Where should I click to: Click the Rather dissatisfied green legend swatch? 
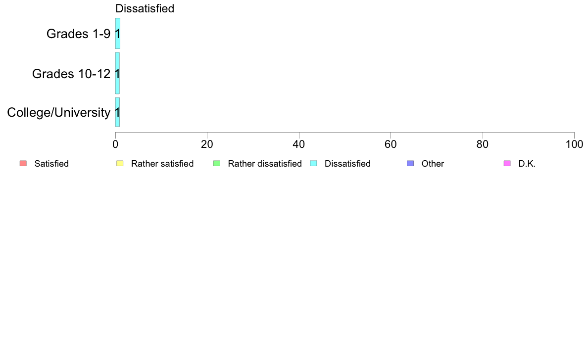click(x=217, y=163)
